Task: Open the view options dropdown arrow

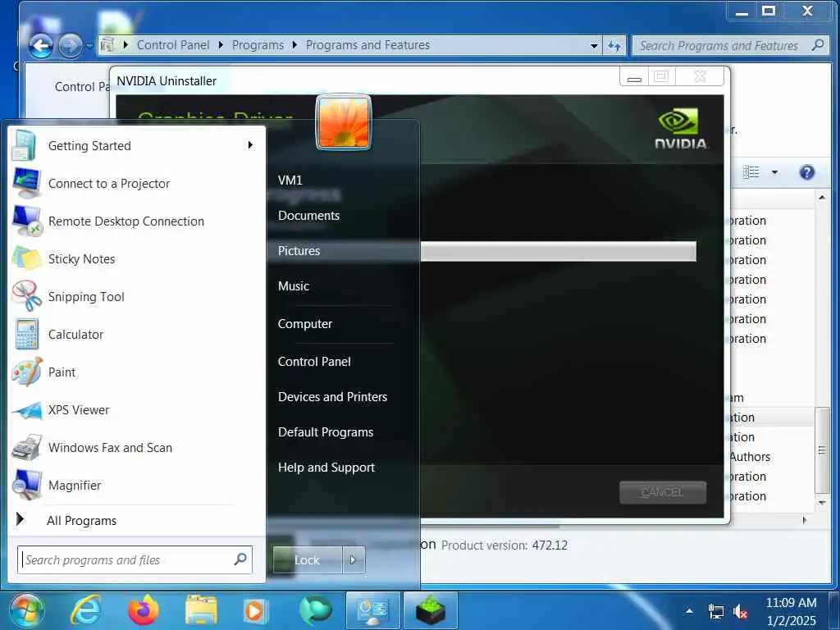Action: coord(774,172)
